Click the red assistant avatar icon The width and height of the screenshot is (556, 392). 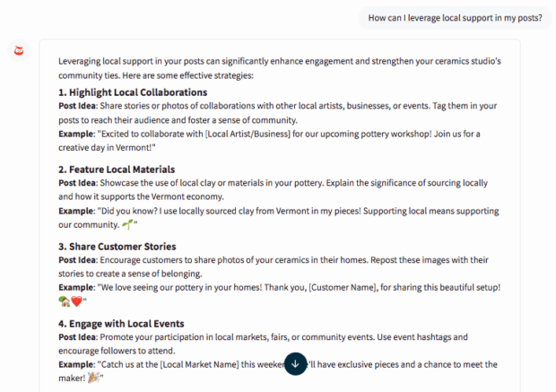[20, 50]
